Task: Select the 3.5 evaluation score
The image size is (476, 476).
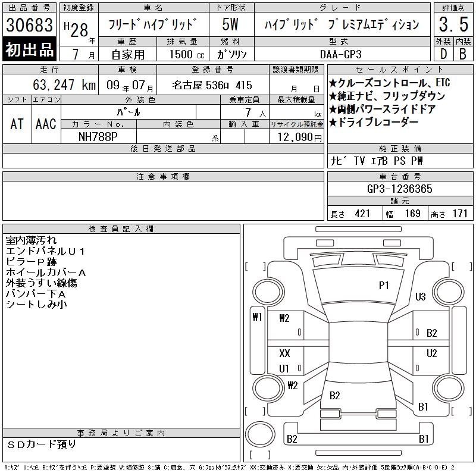Action: pos(450,25)
